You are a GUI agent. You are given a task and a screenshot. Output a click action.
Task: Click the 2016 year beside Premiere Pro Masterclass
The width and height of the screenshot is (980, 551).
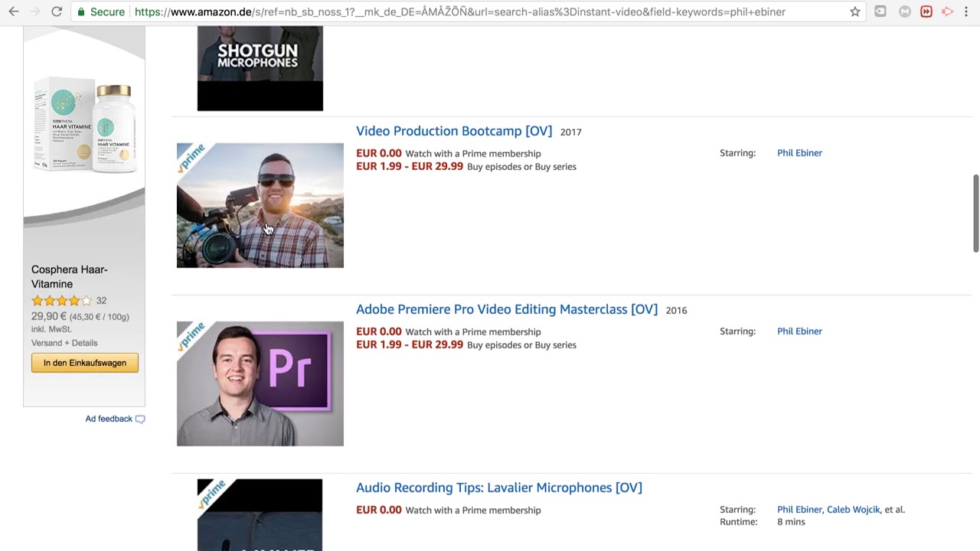pyautogui.click(x=677, y=310)
